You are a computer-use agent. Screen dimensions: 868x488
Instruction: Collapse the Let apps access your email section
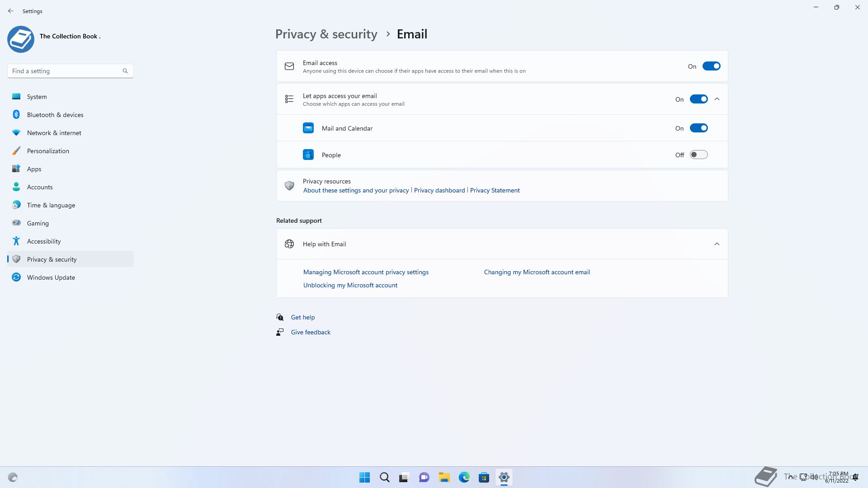(x=717, y=99)
